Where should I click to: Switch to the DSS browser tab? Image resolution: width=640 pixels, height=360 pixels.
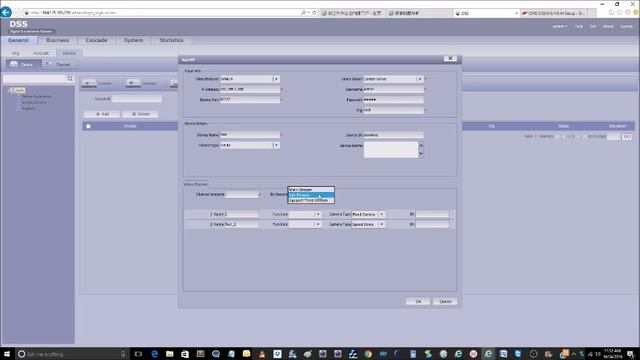coord(486,13)
